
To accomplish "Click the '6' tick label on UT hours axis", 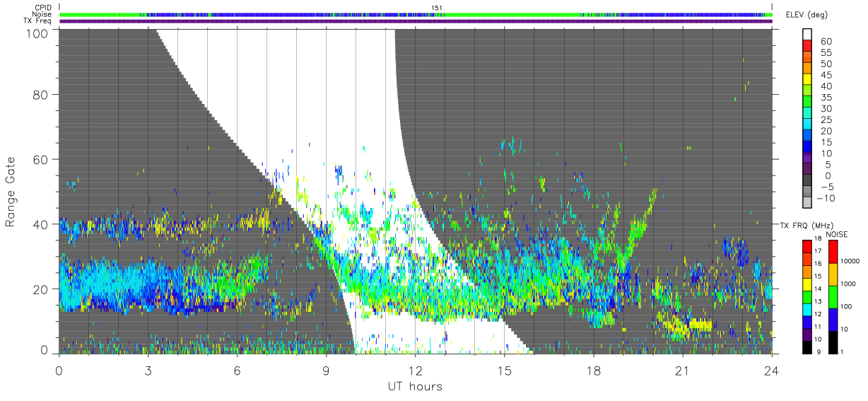I will pyautogui.click(x=237, y=371).
